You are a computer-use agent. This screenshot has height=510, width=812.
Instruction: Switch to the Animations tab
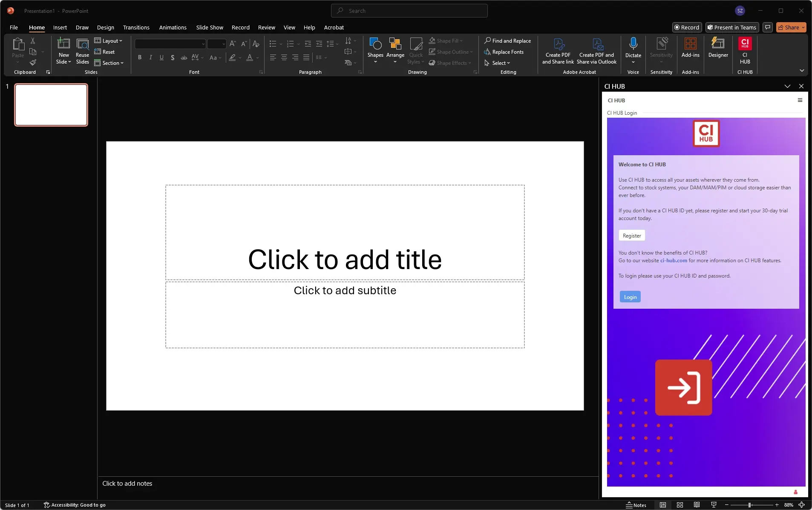[173, 27]
